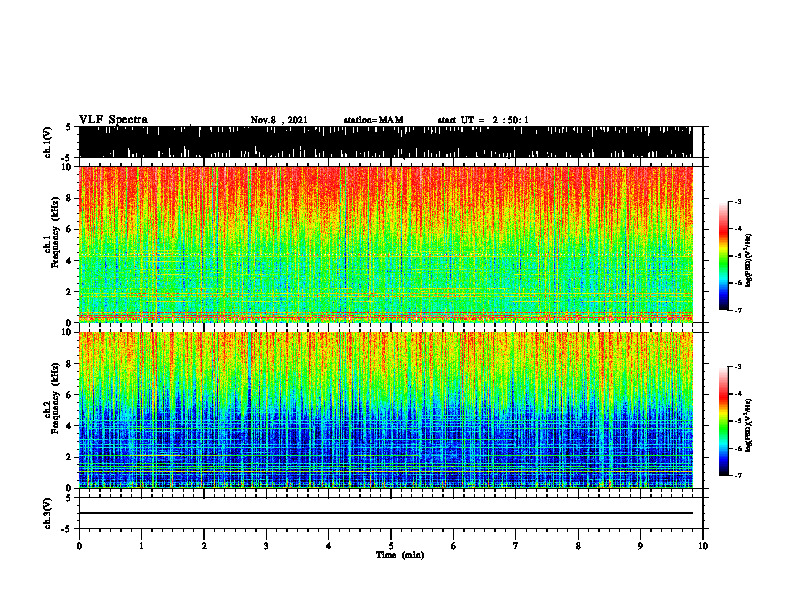Click the "ch.1(V)" waveform axis label
The image size is (792, 612).
[48, 142]
